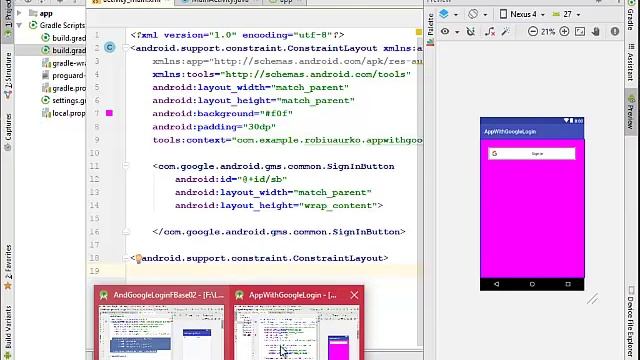Image resolution: width=640 pixels, height=360 pixels.
Task: Select the proguard rules file row
Action: [64, 76]
